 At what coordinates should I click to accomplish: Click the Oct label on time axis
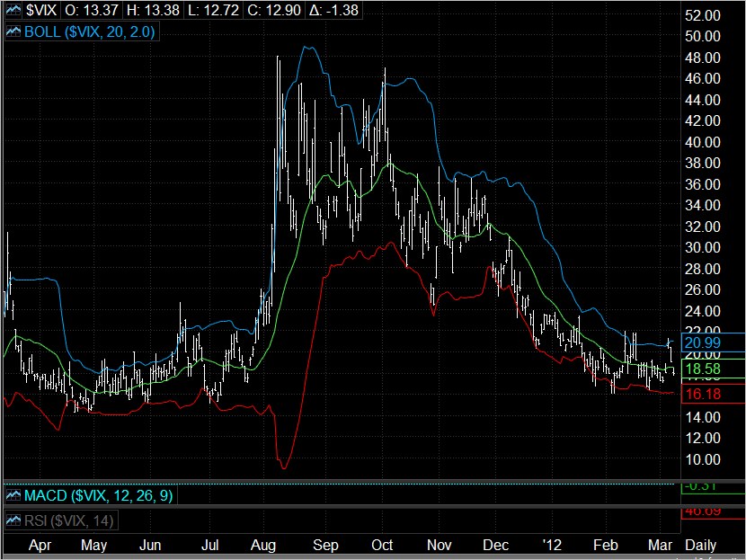(x=382, y=545)
